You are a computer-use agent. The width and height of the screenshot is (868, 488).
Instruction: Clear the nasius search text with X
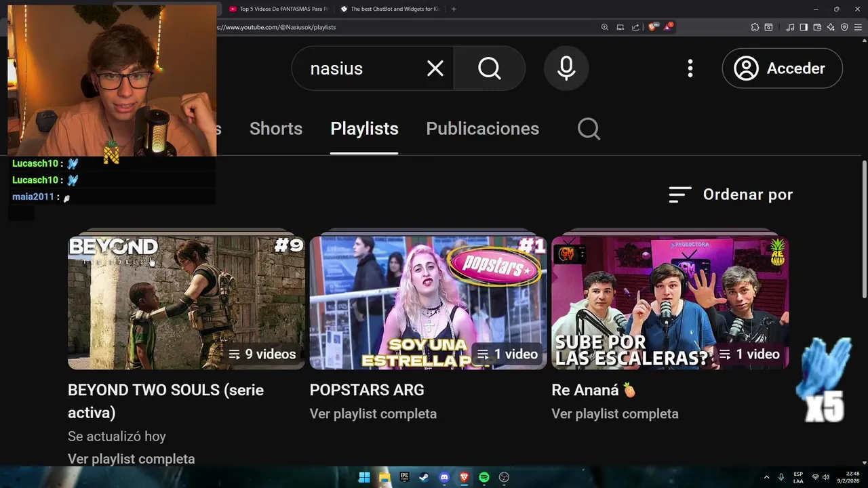(435, 68)
